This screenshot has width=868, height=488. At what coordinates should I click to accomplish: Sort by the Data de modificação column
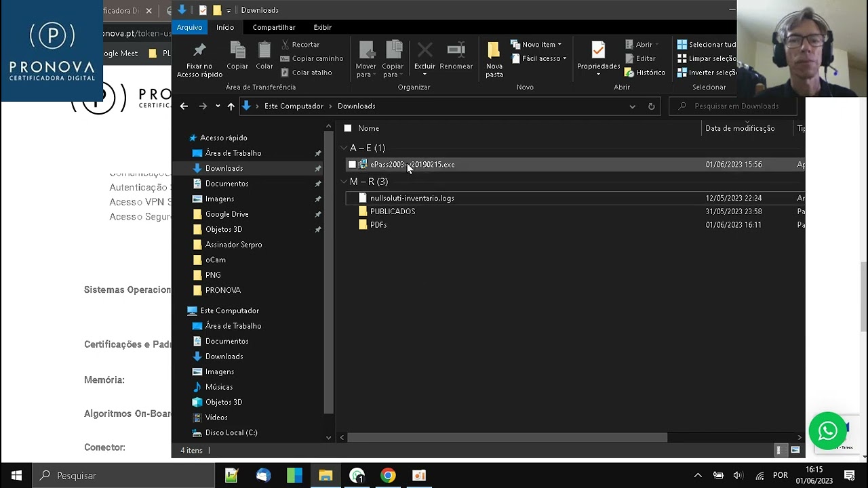pos(740,128)
